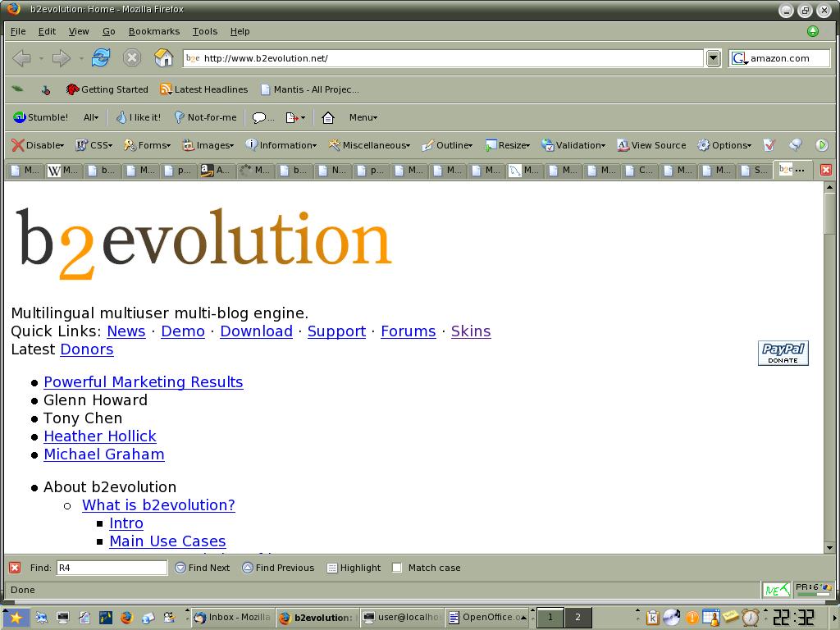Follow the News quick link
Screen dimensions: 840x630
click(x=126, y=331)
